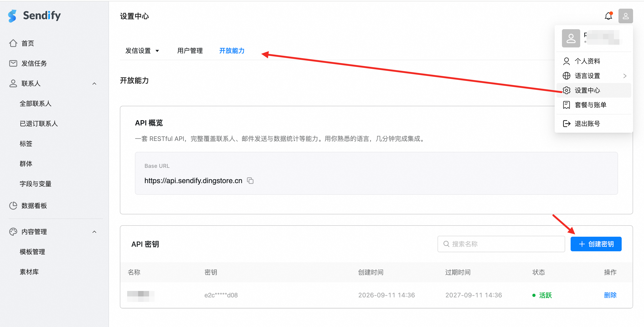The width and height of the screenshot is (644, 327).
Task: Click the pie chart icon beside 数据看板
Action: [13, 205]
